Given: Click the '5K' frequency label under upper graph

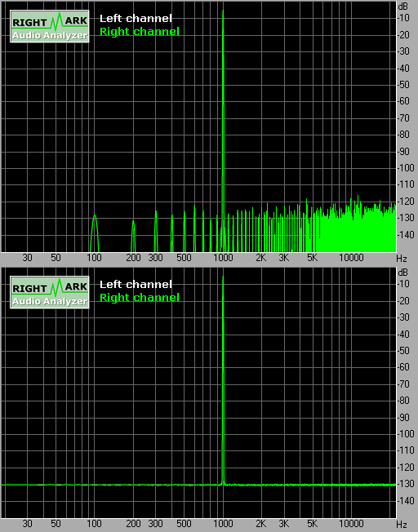Looking at the screenshot, I should tap(312, 258).
